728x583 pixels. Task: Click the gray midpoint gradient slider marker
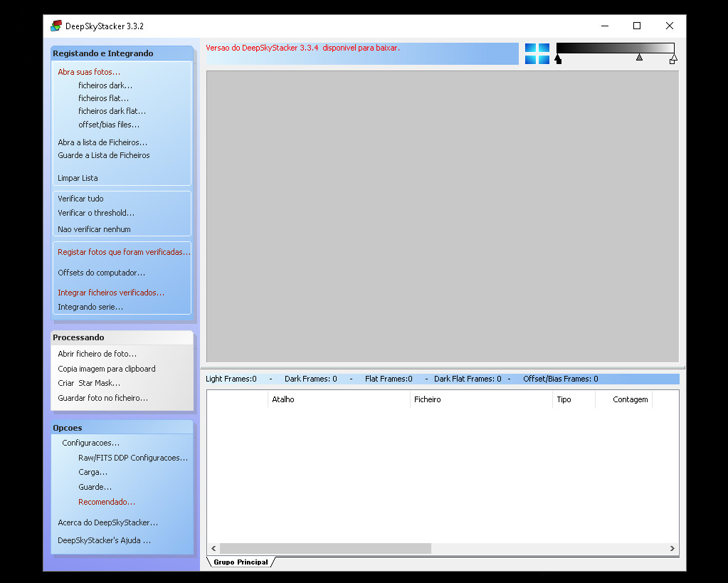639,57
